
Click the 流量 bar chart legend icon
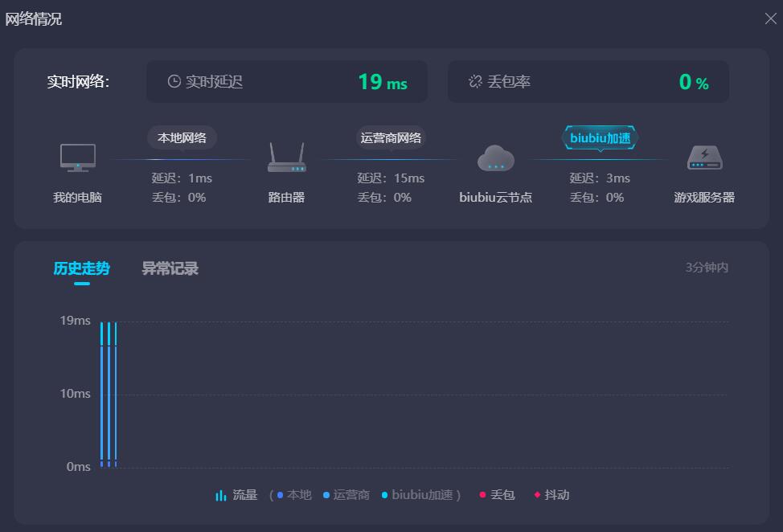pos(221,495)
